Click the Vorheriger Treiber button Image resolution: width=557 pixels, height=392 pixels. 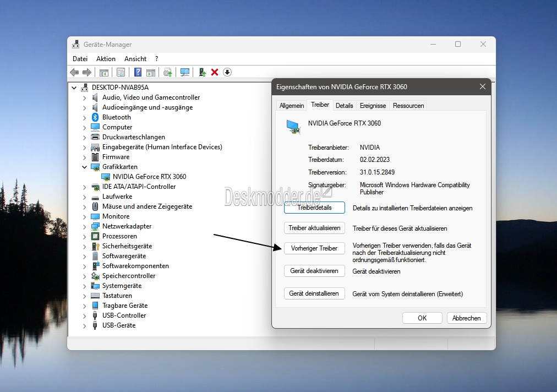[314, 248]
